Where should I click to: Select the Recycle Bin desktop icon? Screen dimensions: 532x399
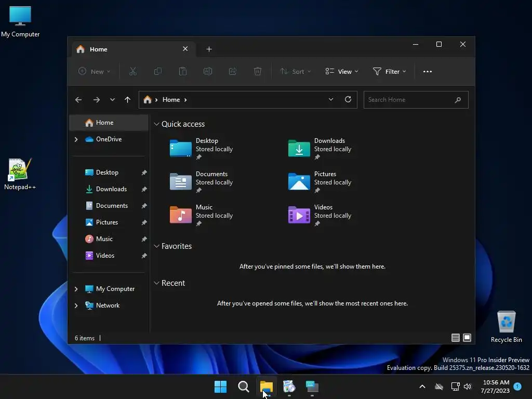(506, 327)
